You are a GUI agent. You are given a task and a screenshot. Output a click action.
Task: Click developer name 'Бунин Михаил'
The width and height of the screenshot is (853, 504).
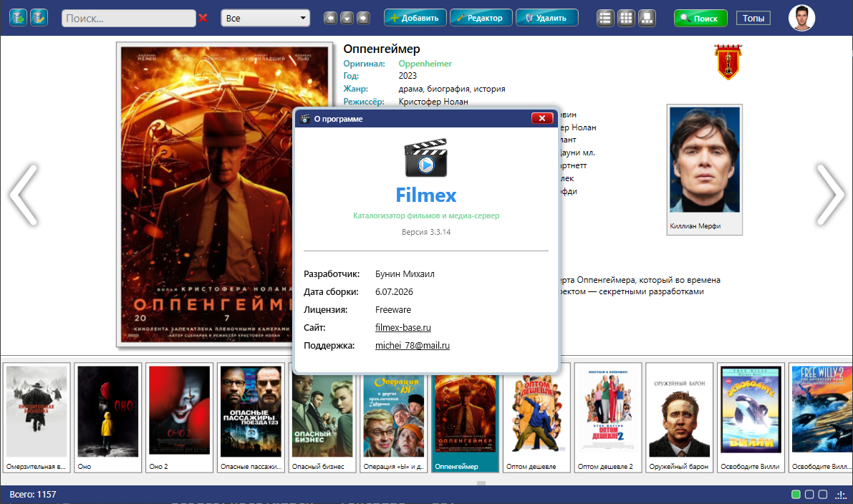tap(405, 274)
